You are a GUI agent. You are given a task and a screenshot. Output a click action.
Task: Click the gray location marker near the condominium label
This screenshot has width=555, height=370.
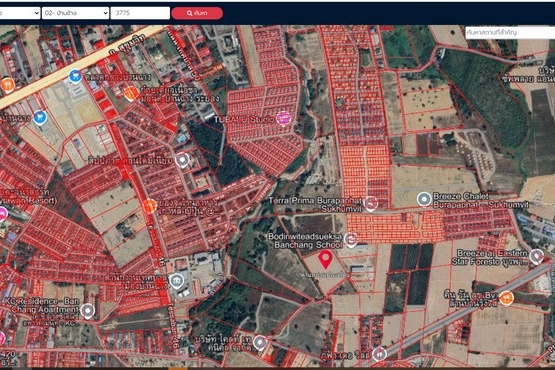point(182,160)
